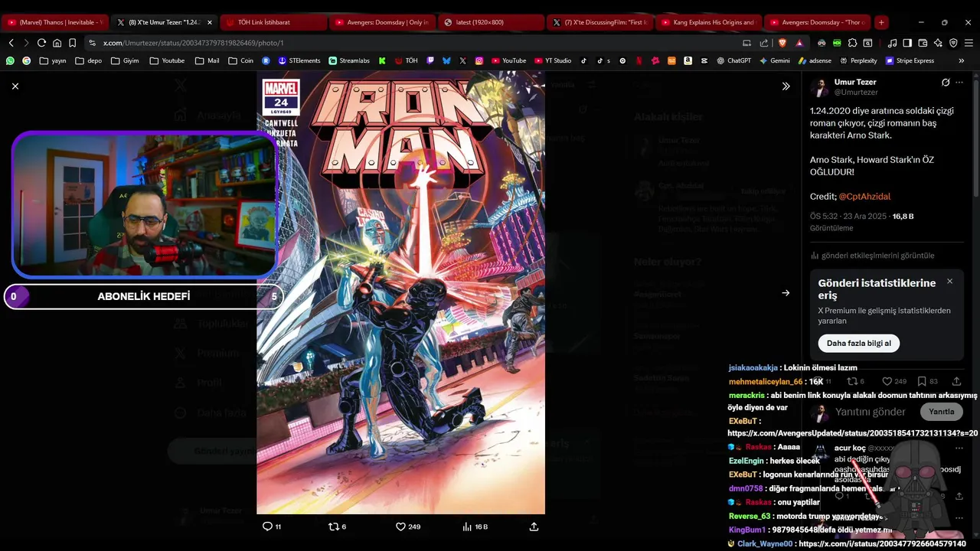The width and height of the screenshot is (980, 551).
Task: View post analytics showing 16 B
Action: click(x=475, y=527)
